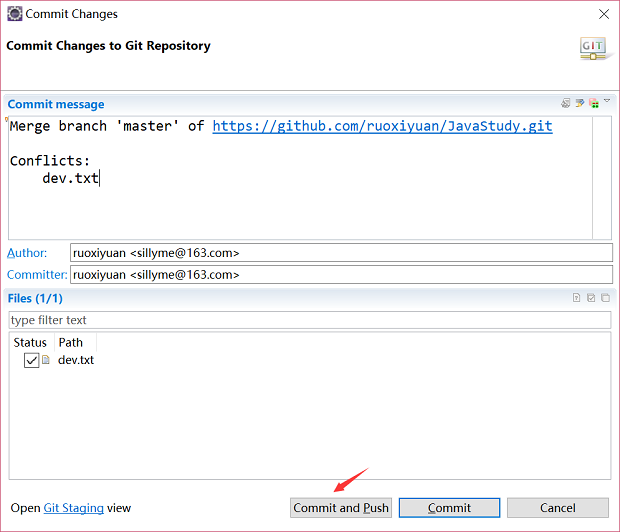Focus the type filter text box

(x=309, y=320)
